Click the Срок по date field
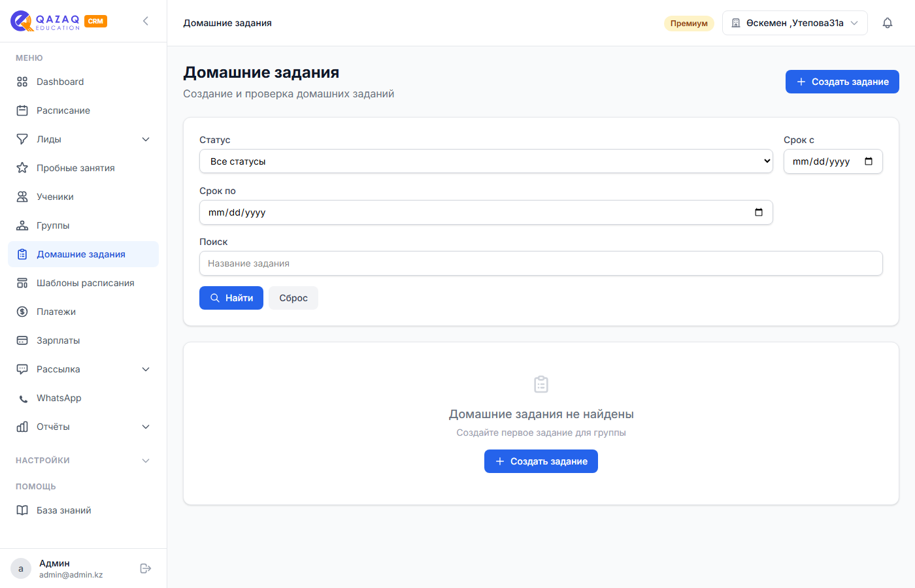 coord(486,212)
